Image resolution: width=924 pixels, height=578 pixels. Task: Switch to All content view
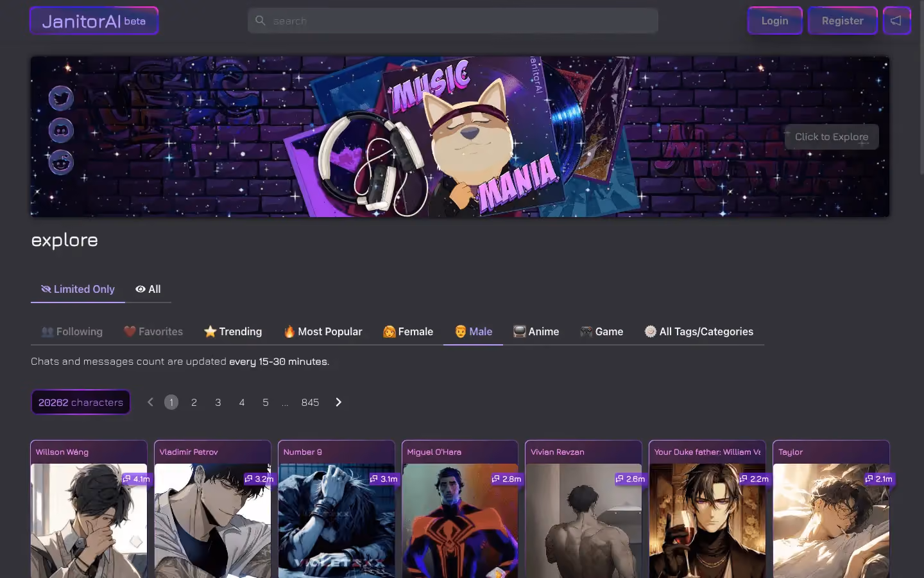pyautogui.click(x=148, y=289)
